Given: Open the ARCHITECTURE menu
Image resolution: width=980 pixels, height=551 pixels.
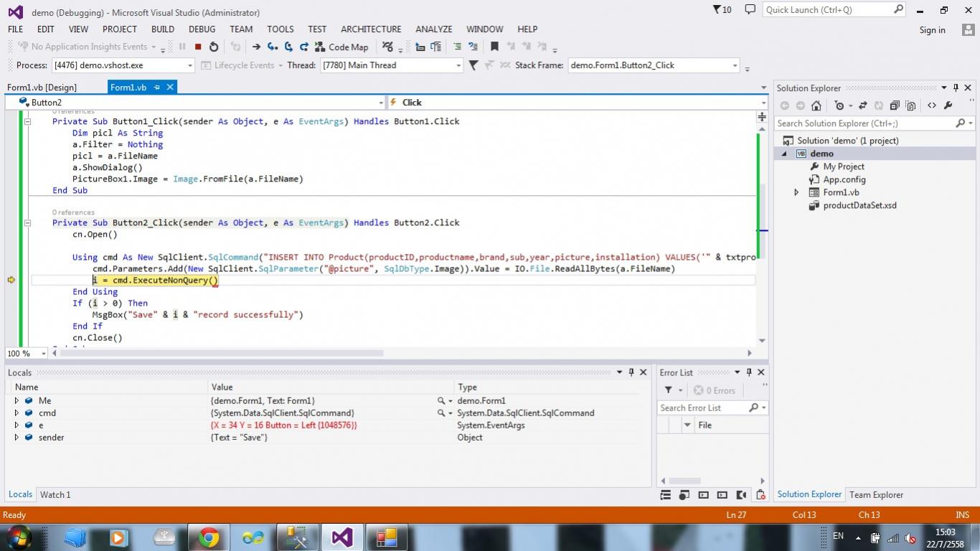Looking at the screenshot, I should pos(371,29).
